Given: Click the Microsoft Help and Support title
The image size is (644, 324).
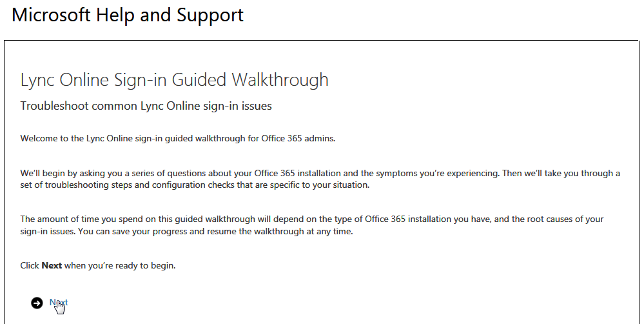Looking at the screenshot, I should 128,15.
